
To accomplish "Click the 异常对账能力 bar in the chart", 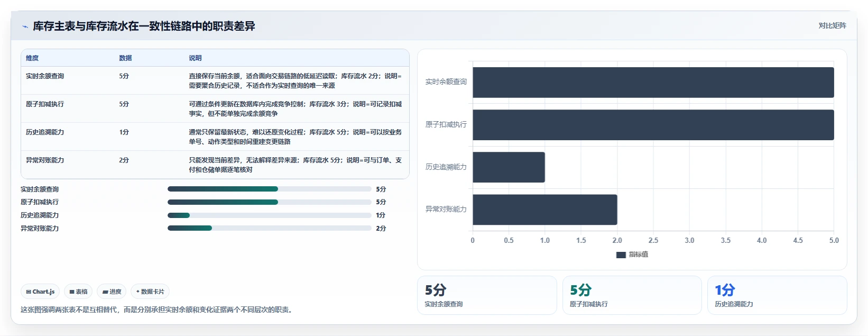I will pyautogui.click(x=545, y=210).
